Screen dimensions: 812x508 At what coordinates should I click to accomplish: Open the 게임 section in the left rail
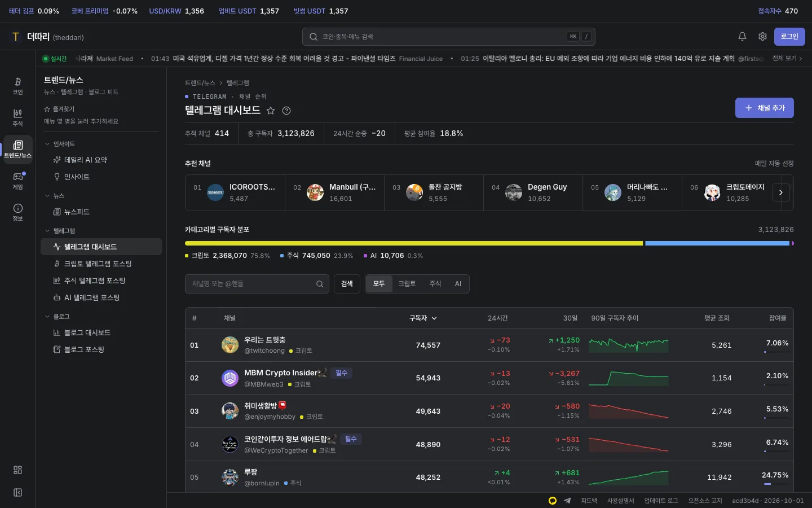coord(17,181)
